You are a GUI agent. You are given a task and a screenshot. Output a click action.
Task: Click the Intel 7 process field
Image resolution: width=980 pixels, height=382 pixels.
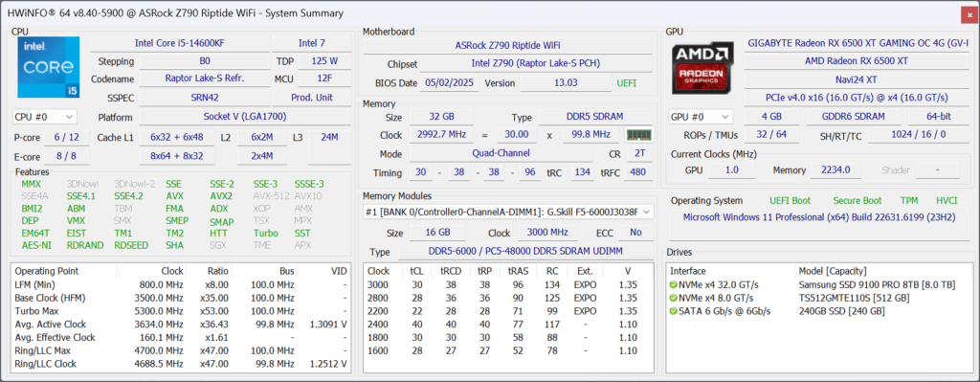click(x=312, y=43)
